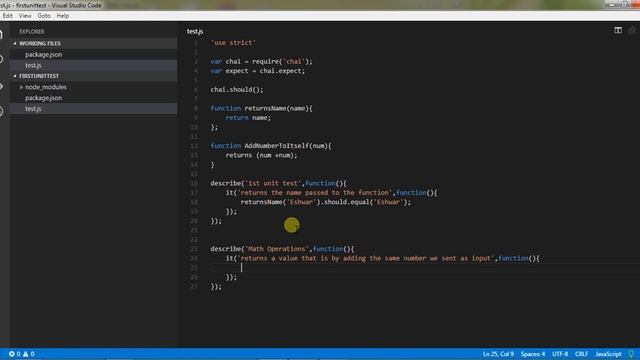Select the test.js editor tab

pos(195,31)
